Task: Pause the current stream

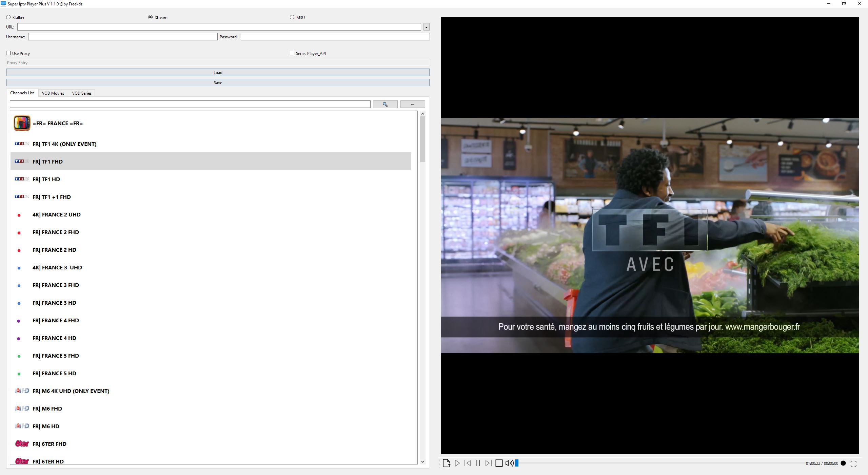Action: coord(478,463)
